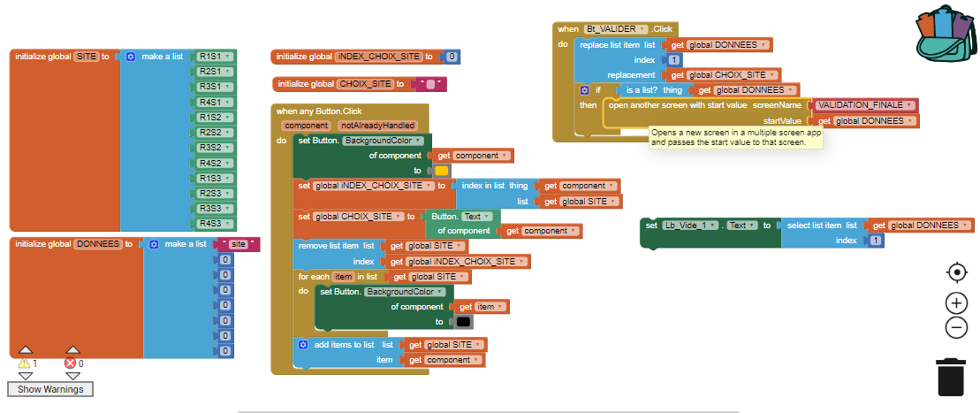Screen dimensions: 980x413
Task: Open the Bt_VALIDER component dropdown
Action: (x=642, y=29)
